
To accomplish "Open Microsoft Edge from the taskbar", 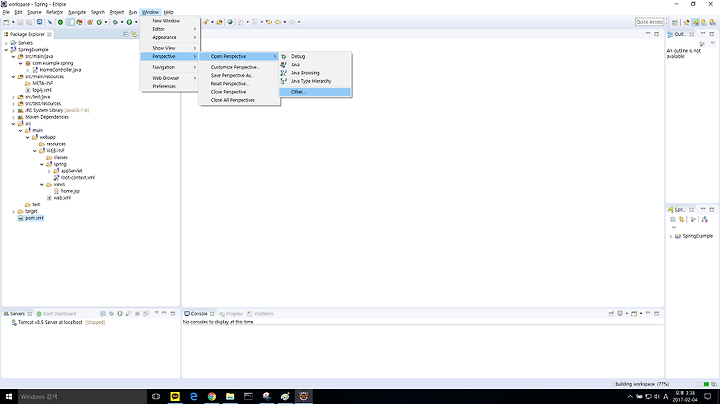I will (193, 396).
